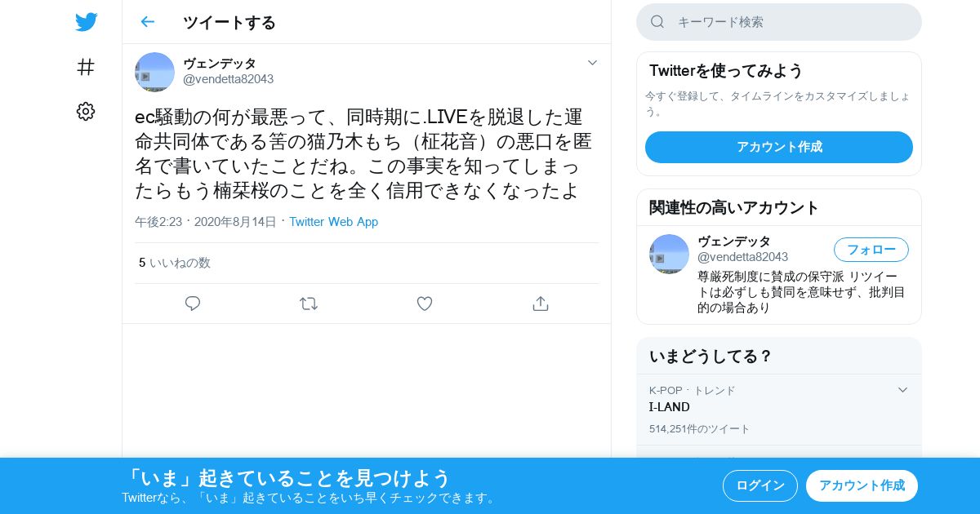This screenshot has width=980, height=514.
Task: Follow ヴェンデッタ with the フォロー button
Action: [x=871, y=250]
